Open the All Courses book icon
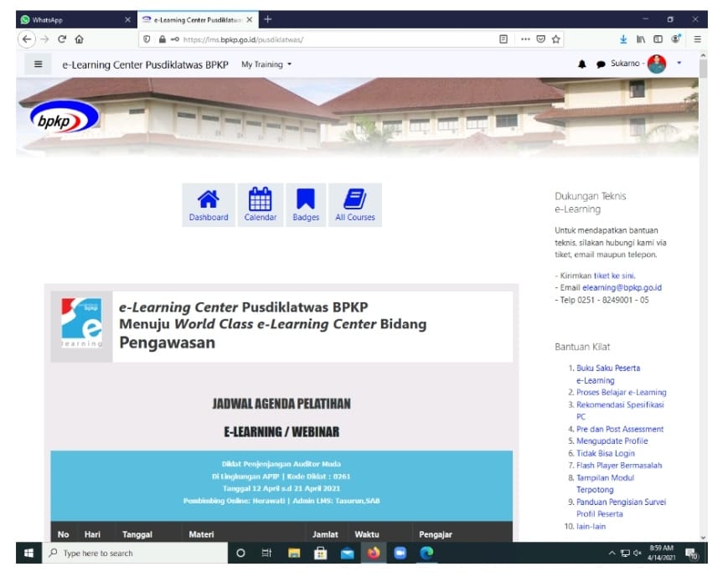The width and height of the screenshot is (728, 577). [355, 200]
